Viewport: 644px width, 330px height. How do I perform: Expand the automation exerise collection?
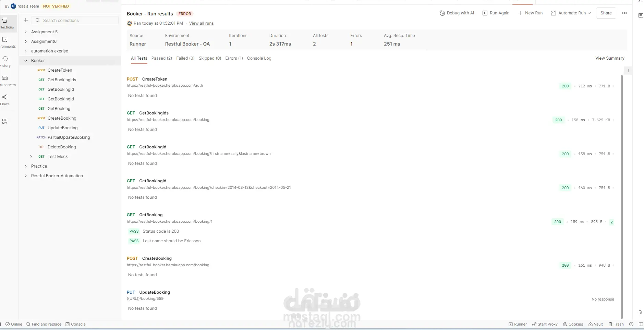point(26,51)
